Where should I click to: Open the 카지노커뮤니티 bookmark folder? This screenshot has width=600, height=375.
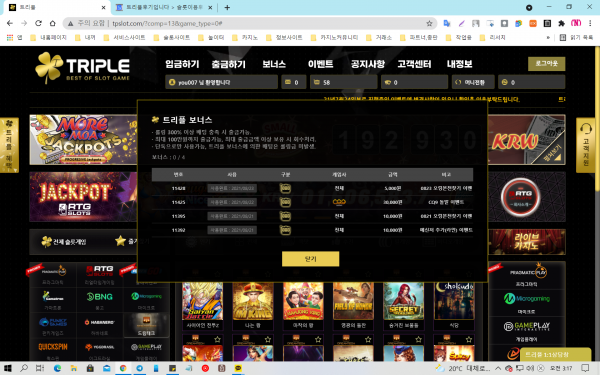[334, 38]
